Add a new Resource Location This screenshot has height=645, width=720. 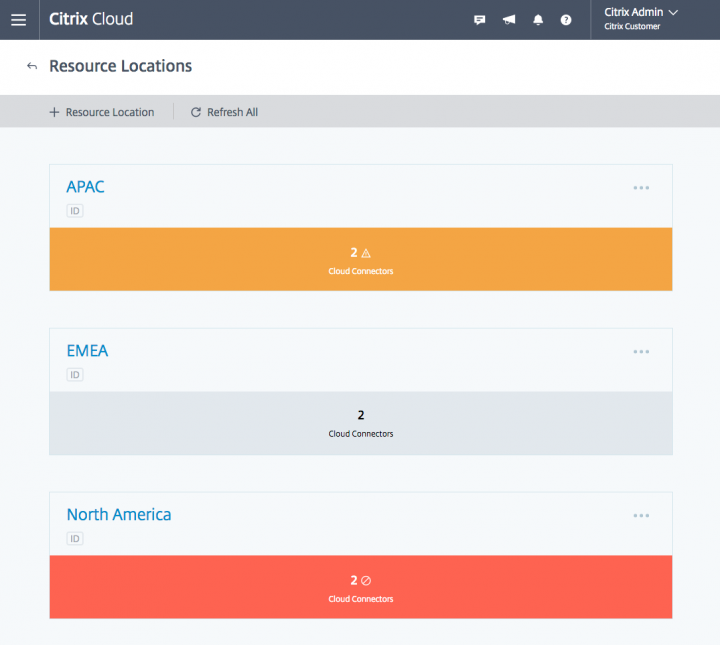[102, 112]
